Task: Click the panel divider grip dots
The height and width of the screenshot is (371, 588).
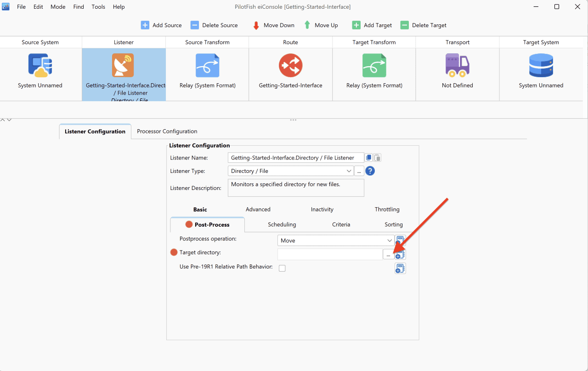Action: point(293,120)
